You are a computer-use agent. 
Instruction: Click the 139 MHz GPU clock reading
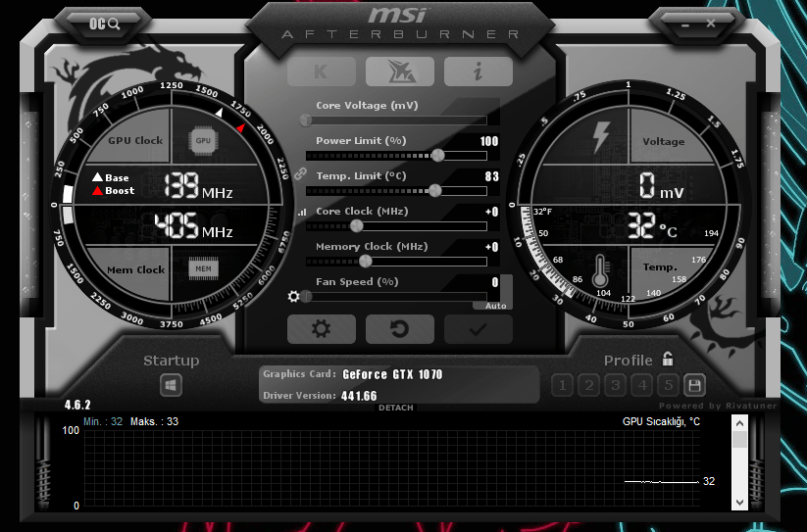(x=198, y=185)
